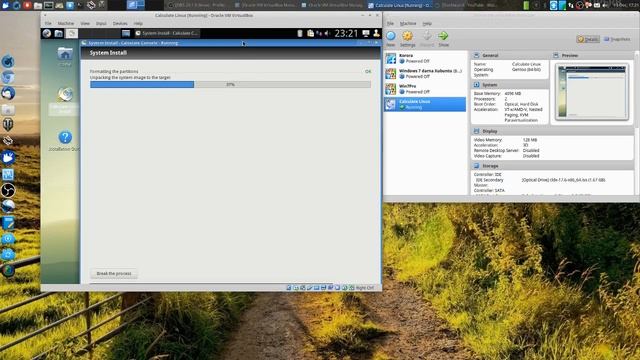Click the World of Tanks shield dock icon
This screenshot has height=360, width=640.
8,124
